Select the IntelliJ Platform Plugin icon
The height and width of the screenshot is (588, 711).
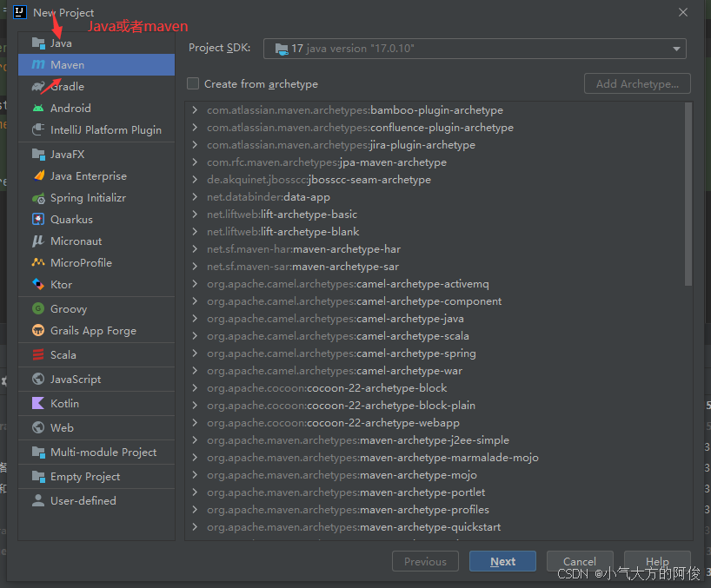point(38,130)
